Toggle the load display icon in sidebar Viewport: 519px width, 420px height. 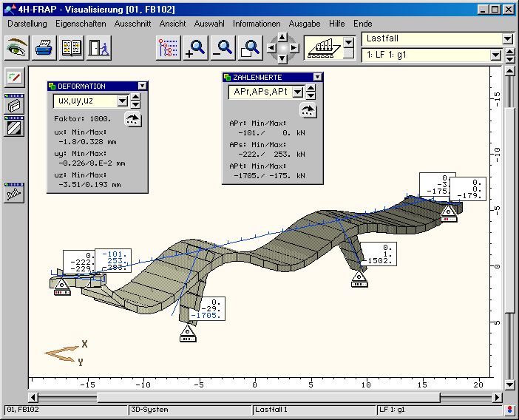(15, 193)
